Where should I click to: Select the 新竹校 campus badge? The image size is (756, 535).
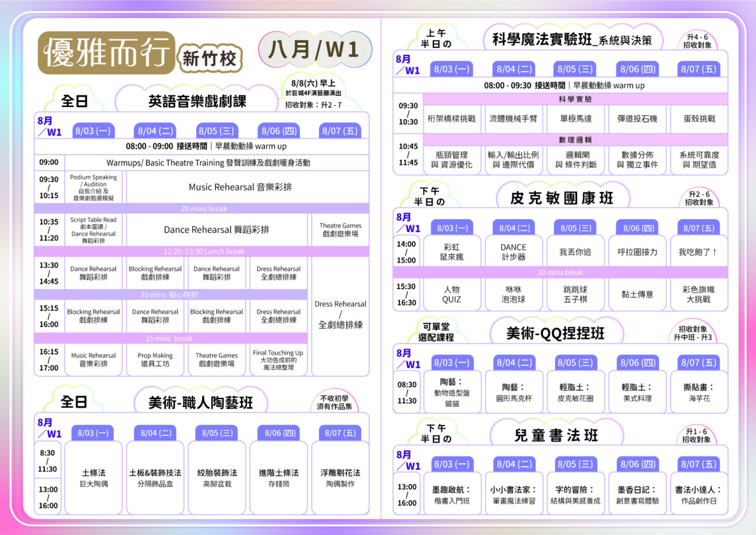click(210, 59)
